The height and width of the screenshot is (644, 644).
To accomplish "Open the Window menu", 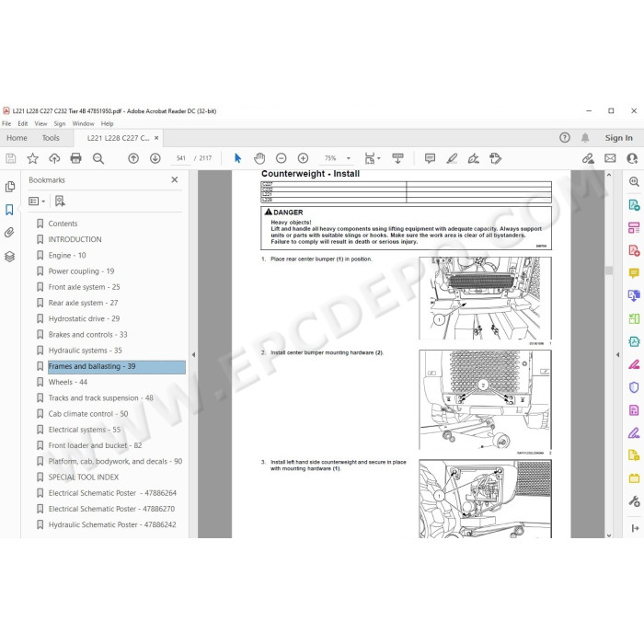I will pyautogui.click(x=83, y=123).
